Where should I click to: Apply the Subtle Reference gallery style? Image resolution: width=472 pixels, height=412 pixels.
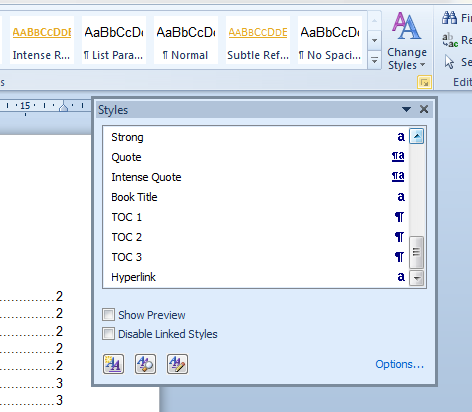point(258,40)
